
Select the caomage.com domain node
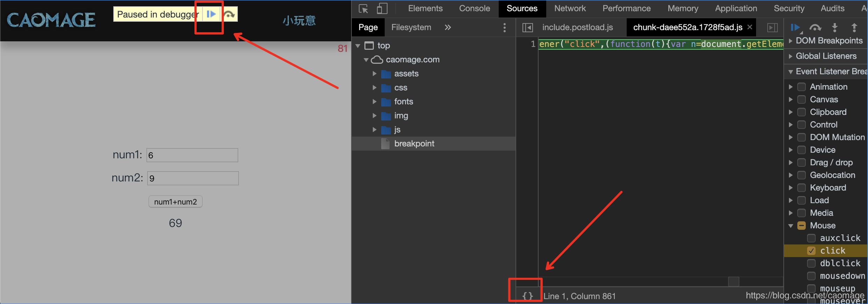[413, 60]
